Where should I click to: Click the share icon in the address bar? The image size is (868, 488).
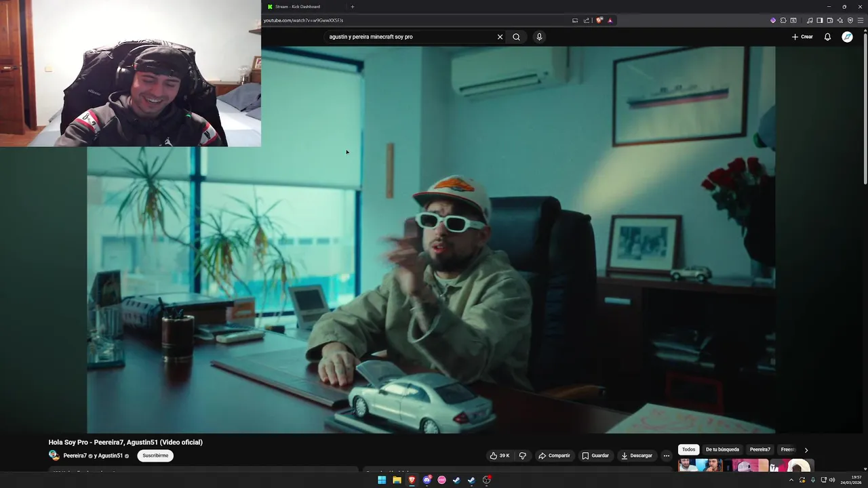[586, 20]
